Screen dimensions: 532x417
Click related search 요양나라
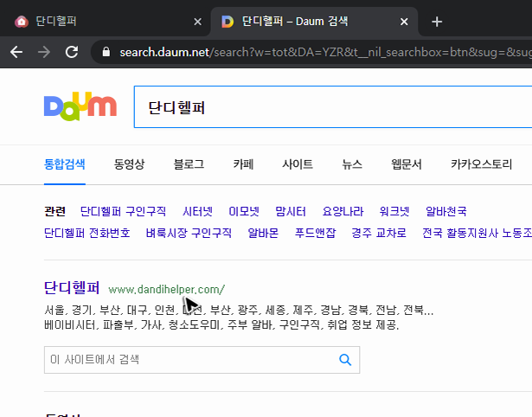(x=343, y=211)
